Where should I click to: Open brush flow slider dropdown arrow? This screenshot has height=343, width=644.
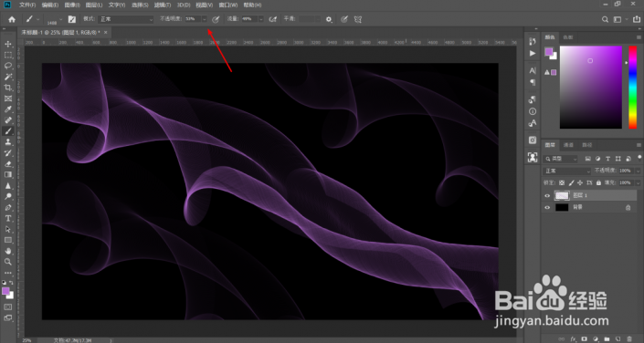[x=261, y=19]
